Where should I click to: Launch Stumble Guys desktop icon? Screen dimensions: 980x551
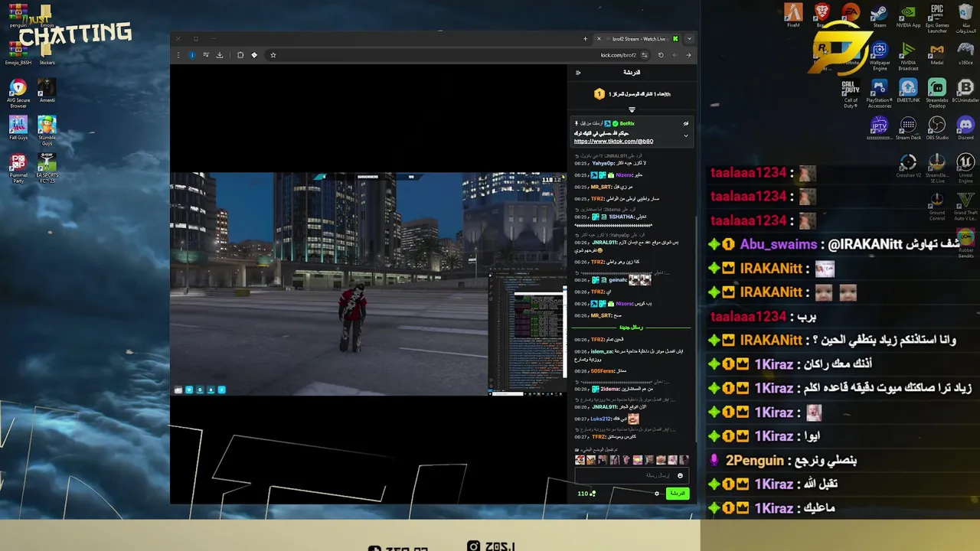(x=47, y=130)
